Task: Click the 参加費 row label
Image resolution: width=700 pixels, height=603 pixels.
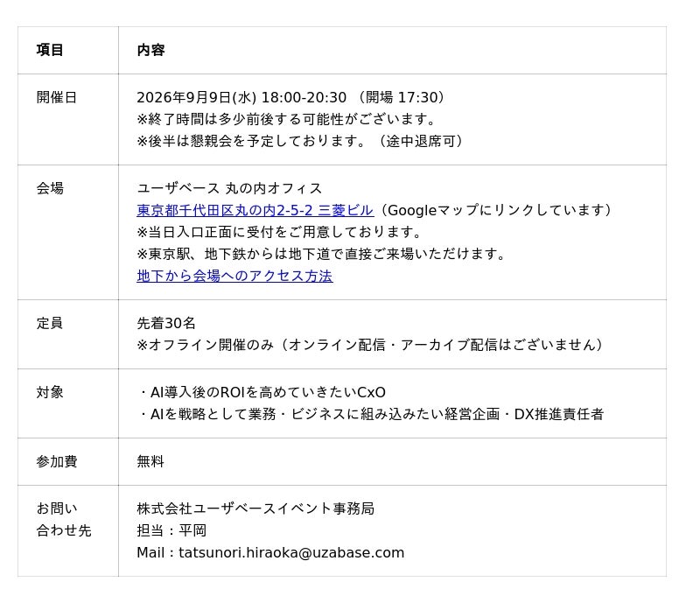Action: (x=57, y=461)
